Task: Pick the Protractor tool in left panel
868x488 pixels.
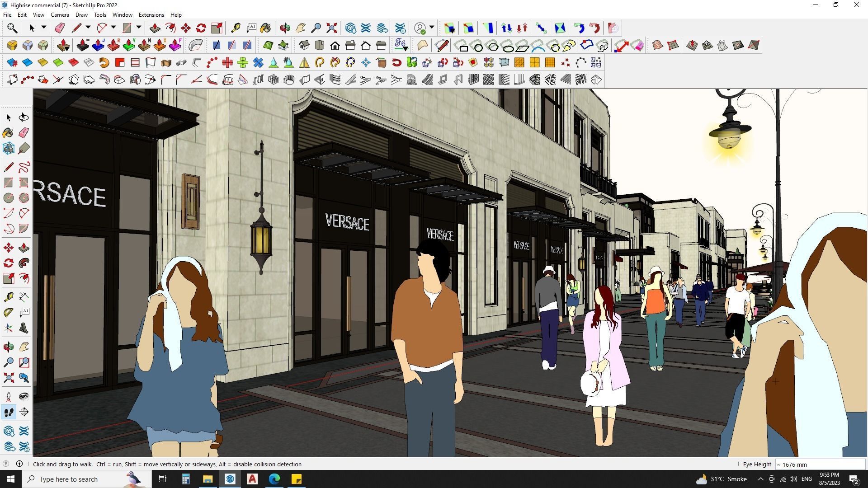Action: (8, 312)
